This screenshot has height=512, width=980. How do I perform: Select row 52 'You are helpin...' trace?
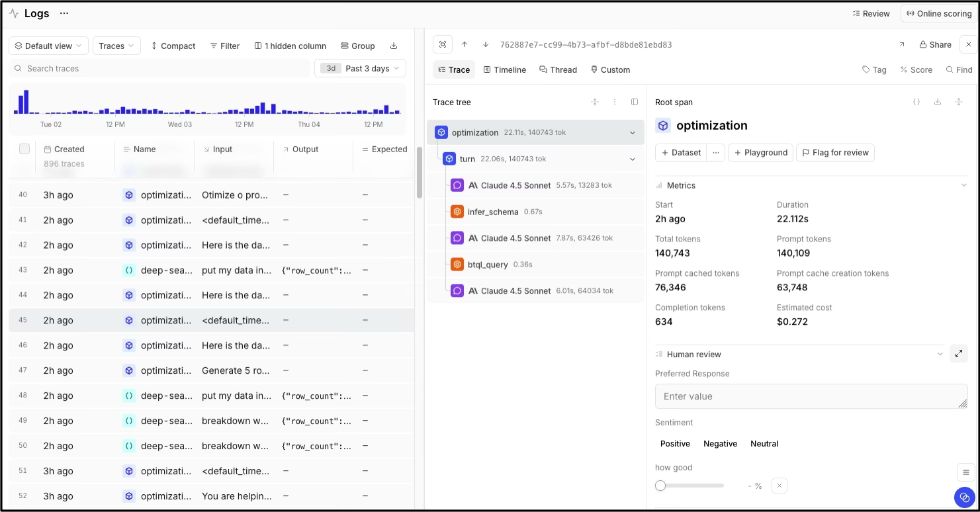tap(211, 496)
